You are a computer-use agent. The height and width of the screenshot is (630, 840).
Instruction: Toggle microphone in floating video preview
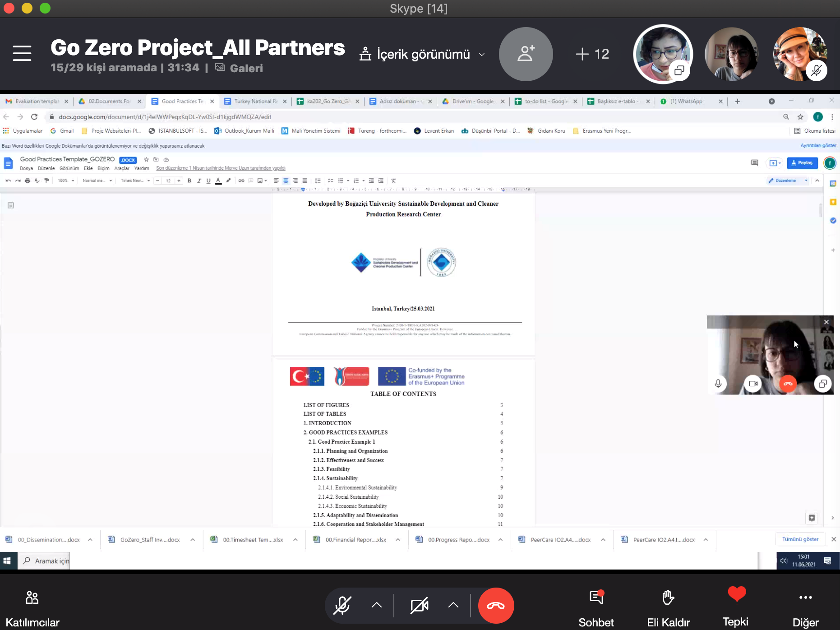click(718, 384)
